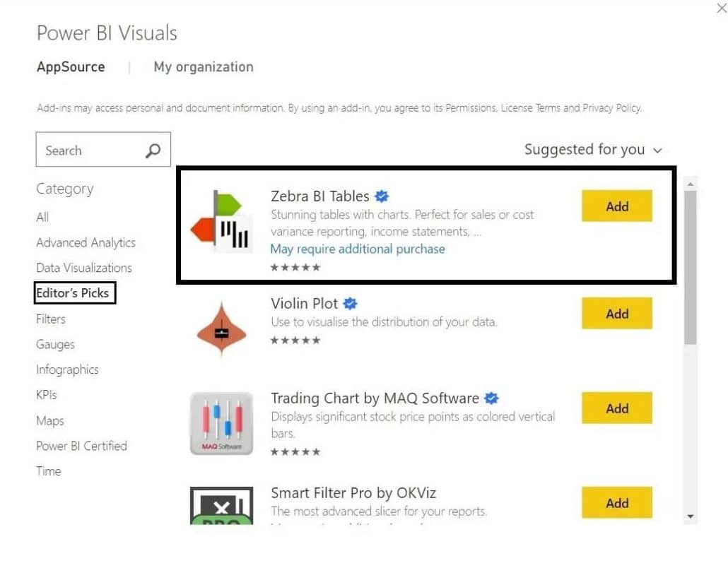Add the Zebra BI Tables visual
The height and width of the screenshot is (580, 728).
click(x=616, y=206)
